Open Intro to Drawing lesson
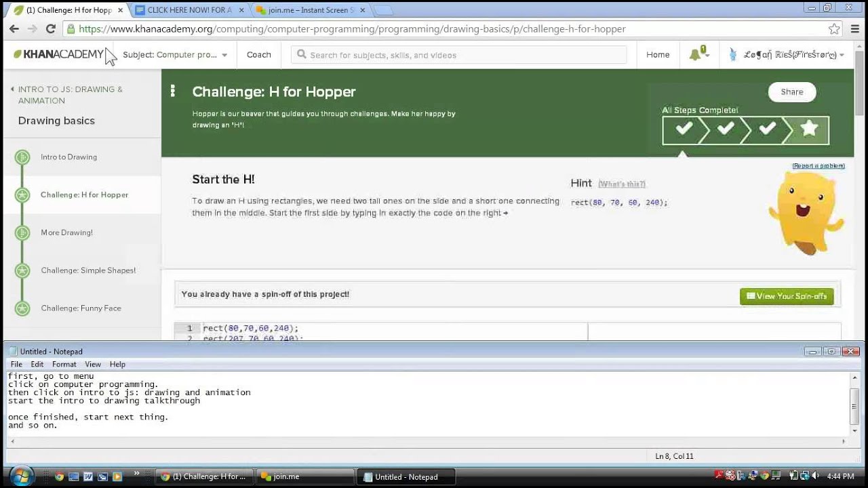This screenshot has width=868, height=488. click(68, 157)
